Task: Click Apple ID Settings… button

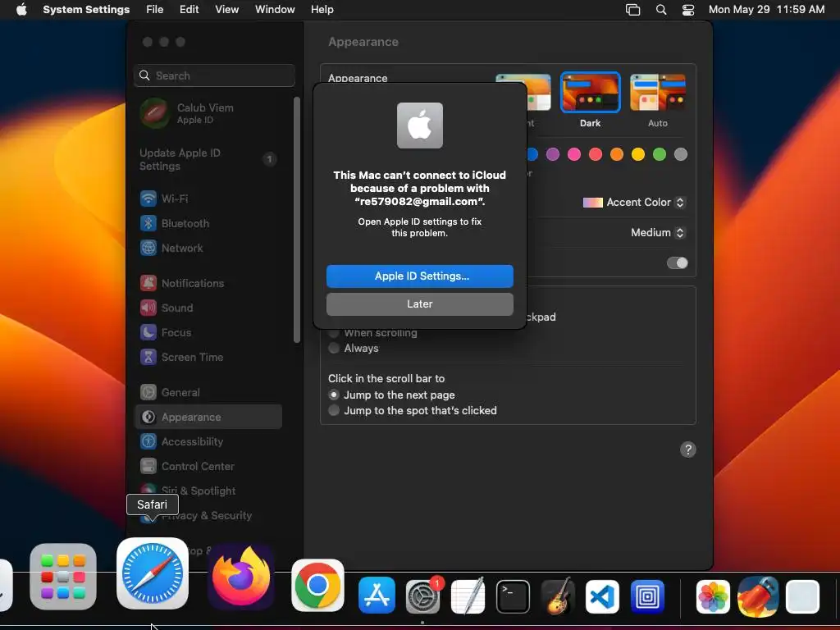Action: [420, 276]
